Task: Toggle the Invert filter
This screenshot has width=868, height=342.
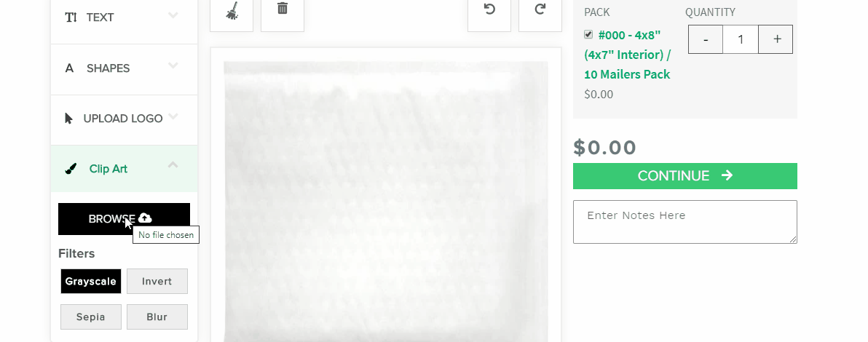Action: 157,281
